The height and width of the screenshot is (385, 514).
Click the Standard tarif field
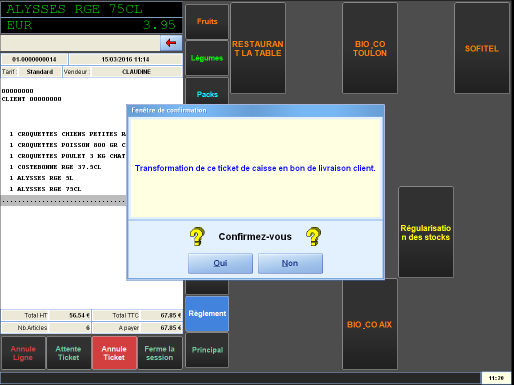point(40,72)
